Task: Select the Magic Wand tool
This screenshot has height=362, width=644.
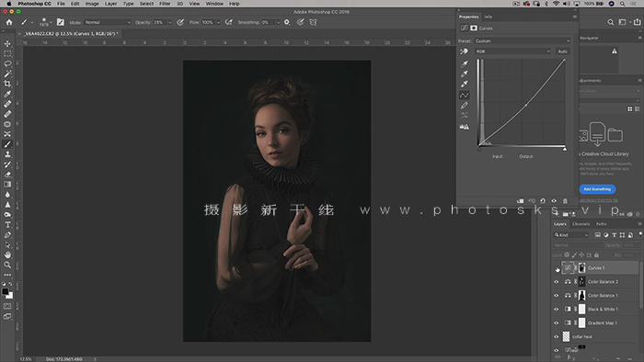Action: (7, 74)
